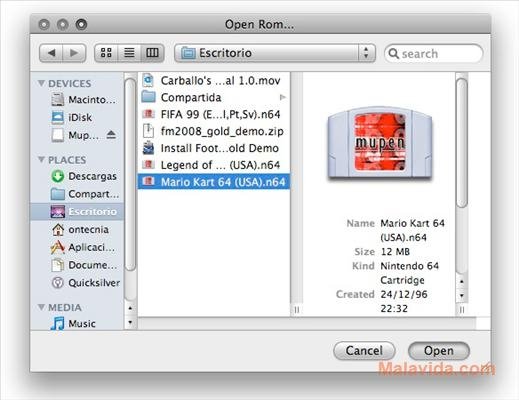The width and height of the screenshot is (519, 400).
Task: Click preview pane scroll up arrow
Action: 462,282
